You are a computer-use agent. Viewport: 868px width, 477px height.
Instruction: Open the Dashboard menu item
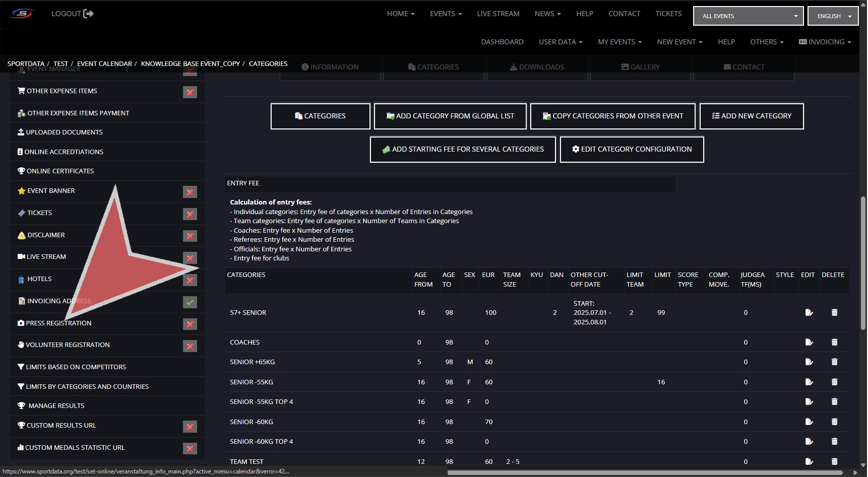[x=502, y=42]
